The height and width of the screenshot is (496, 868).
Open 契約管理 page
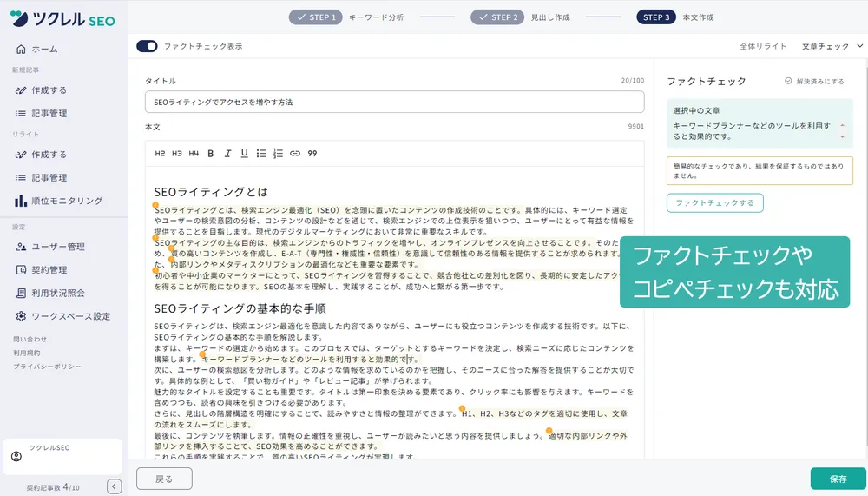(41, 270)
